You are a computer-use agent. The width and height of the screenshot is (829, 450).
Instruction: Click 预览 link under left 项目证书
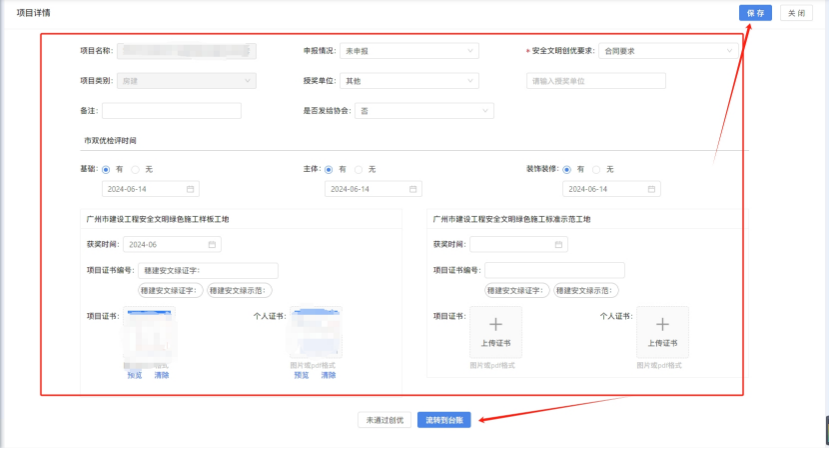point(135,375)
